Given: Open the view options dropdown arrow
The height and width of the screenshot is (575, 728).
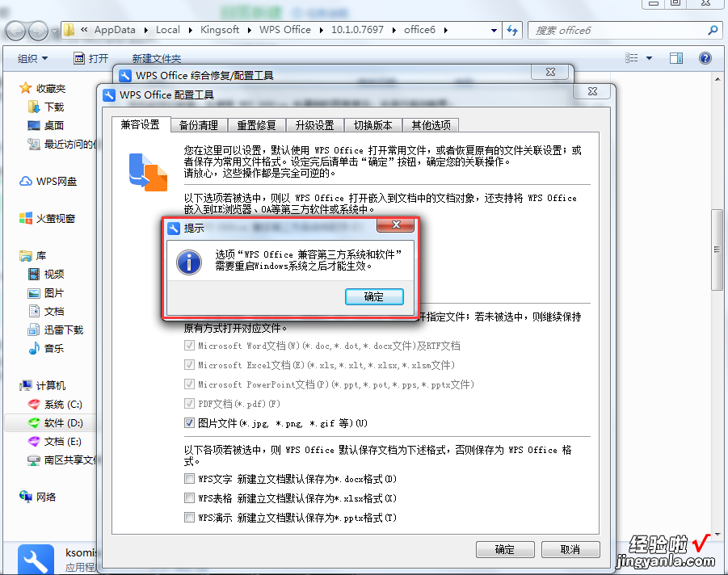Looking at the screenshot, I should pyautogui.click(x=649, y=58).
